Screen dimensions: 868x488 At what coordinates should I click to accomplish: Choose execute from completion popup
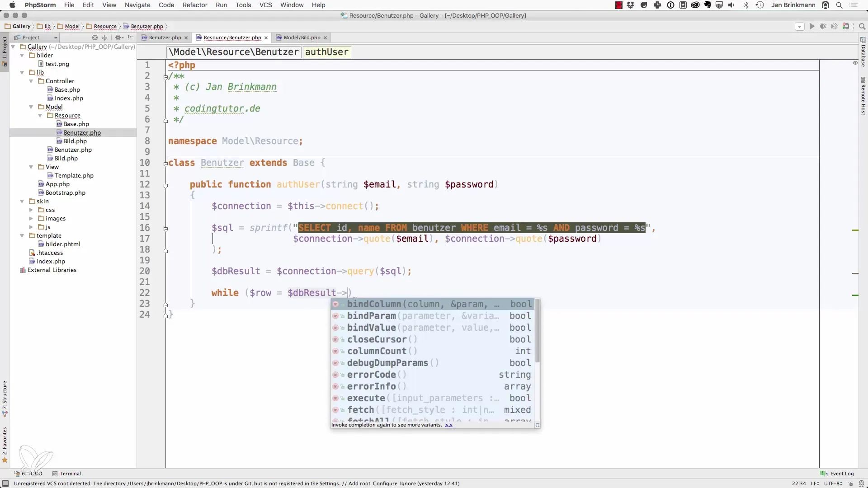433,398
